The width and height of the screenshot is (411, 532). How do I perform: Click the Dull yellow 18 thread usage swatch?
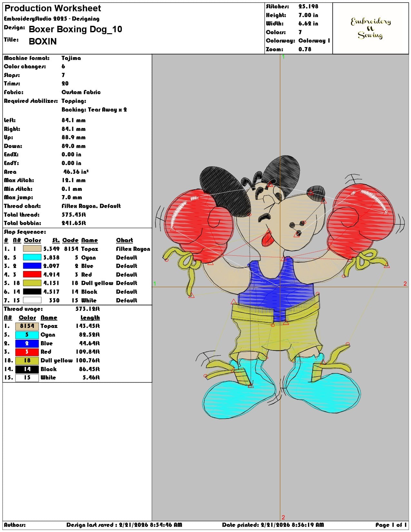tap(27, 360)
